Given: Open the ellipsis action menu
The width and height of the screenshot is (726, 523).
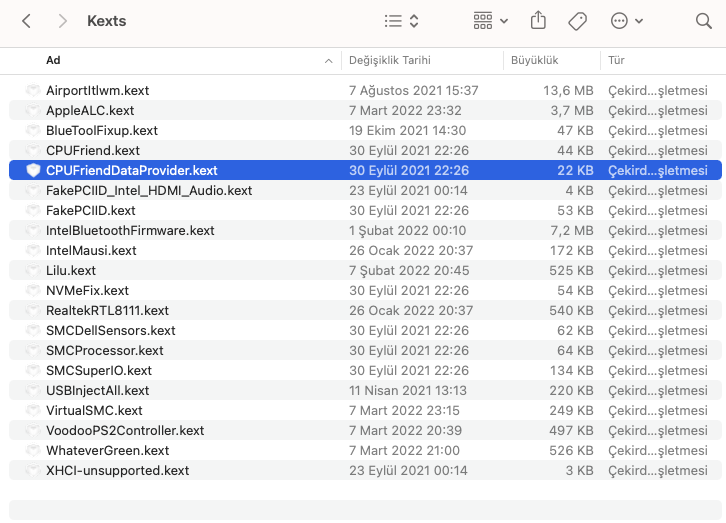Looking at the screenshot, I should pyautogui.click(x=626, y=21).
